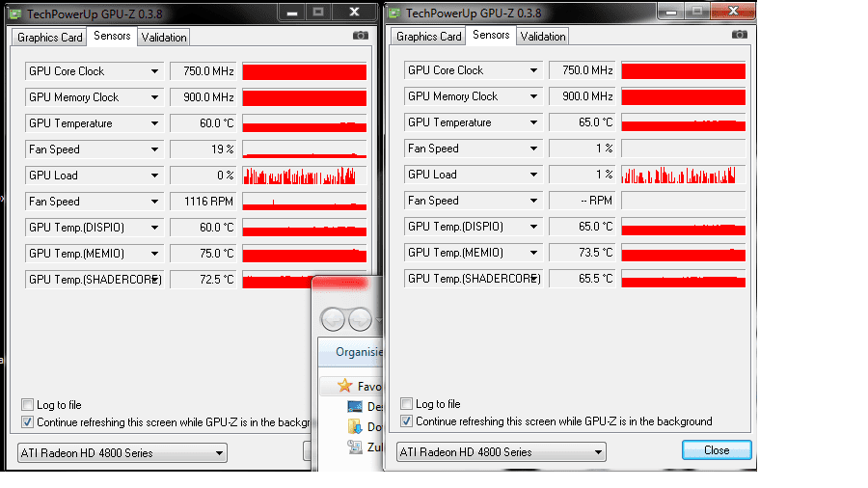Switch to Graphics Card tab in right window
The width and height of the screenshot is (868, 488).
[x=428, y=37]
